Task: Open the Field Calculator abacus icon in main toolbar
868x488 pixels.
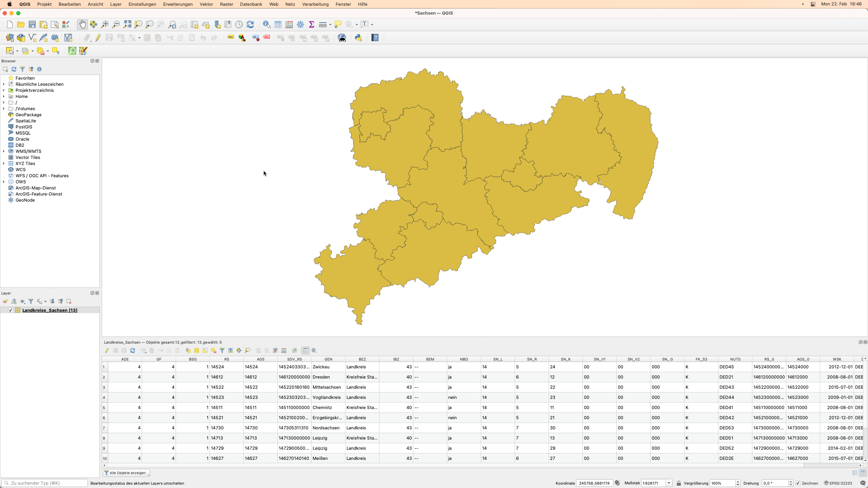Action: click(x=289, y=24)
